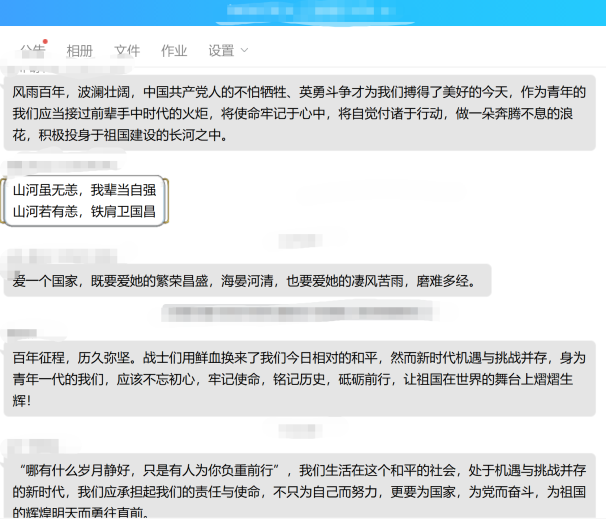Click the red notification dot on 公告
This screenshot has width=606, height=519.
click(45, 42)
